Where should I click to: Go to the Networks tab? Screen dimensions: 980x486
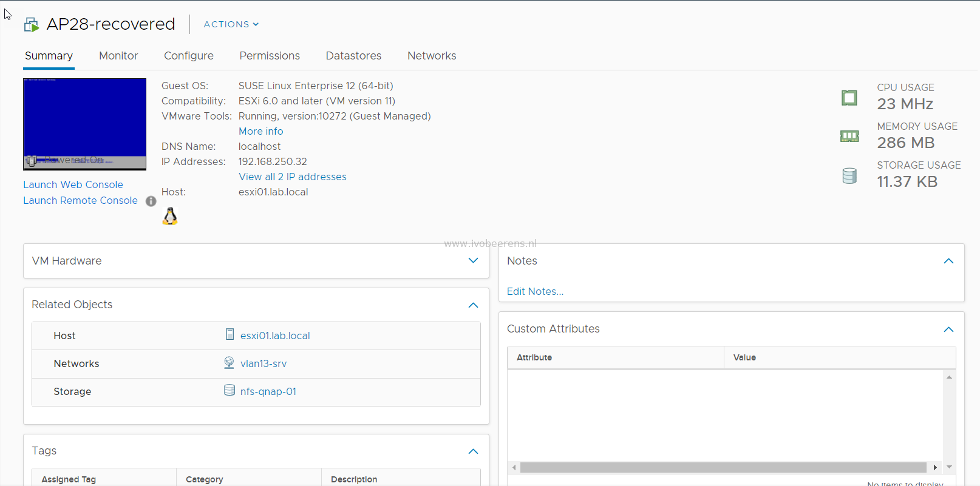432,56
